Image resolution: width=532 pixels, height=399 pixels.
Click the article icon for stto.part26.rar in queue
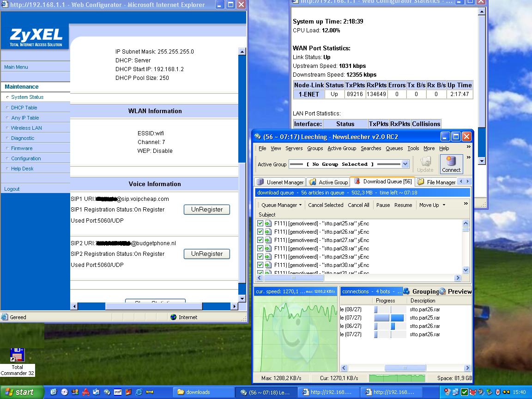(268, 232)
